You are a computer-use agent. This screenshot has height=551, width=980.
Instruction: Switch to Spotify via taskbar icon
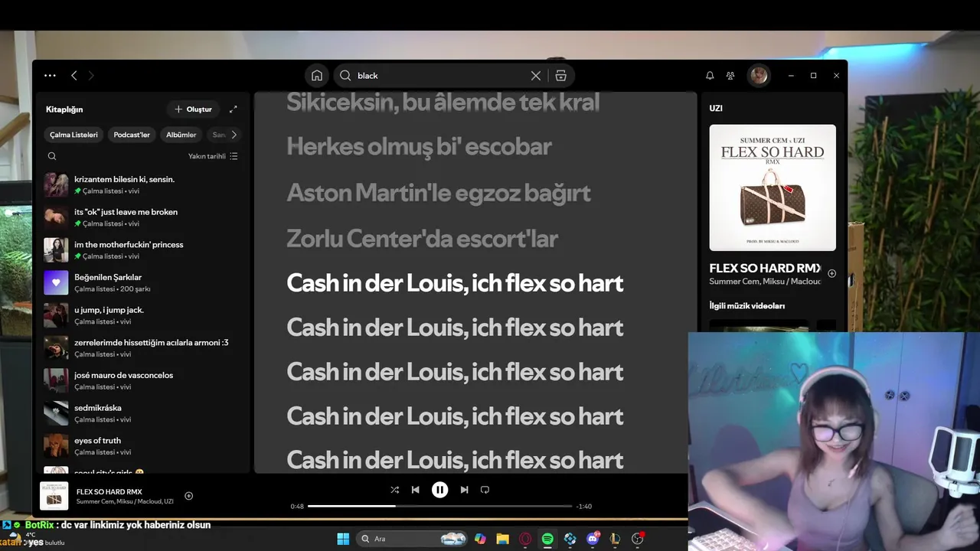pyautogui.click(x=547, y=539)
